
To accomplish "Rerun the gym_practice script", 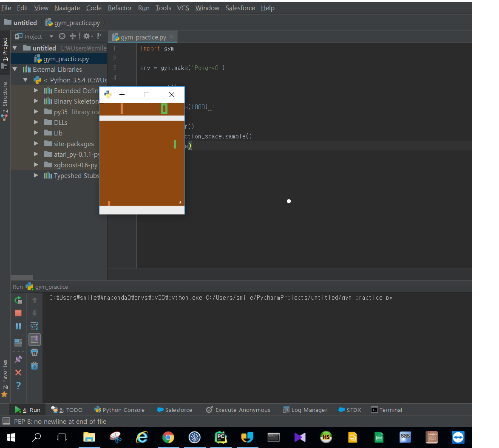I will point(18,300).
